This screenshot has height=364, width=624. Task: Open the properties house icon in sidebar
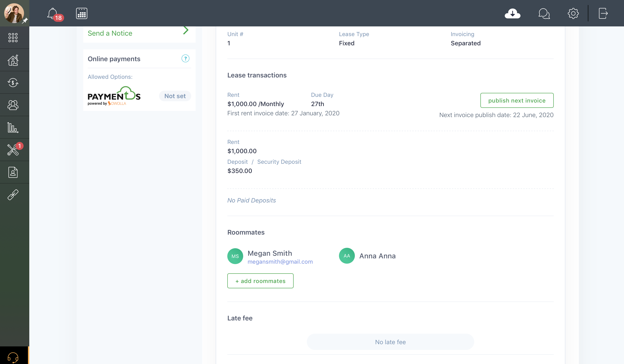click(x=13, y=60)
